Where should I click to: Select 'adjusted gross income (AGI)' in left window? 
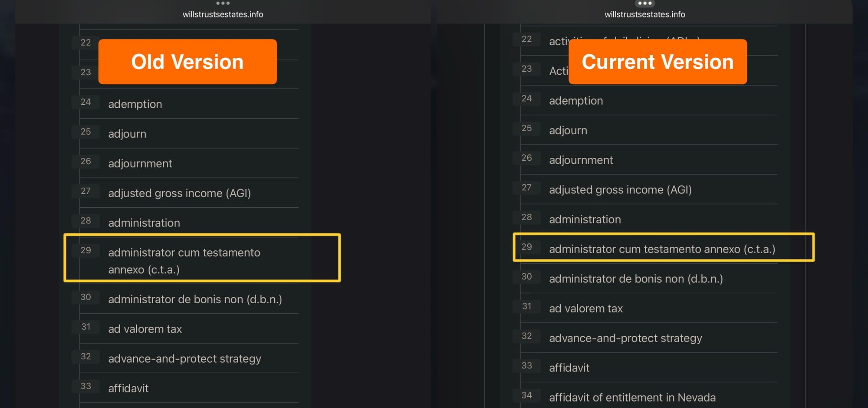179,193
